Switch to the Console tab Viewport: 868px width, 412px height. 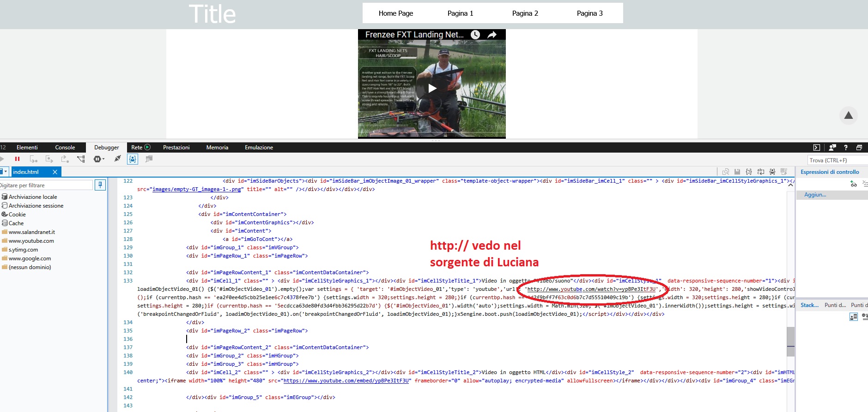click(x=65, y=148)
